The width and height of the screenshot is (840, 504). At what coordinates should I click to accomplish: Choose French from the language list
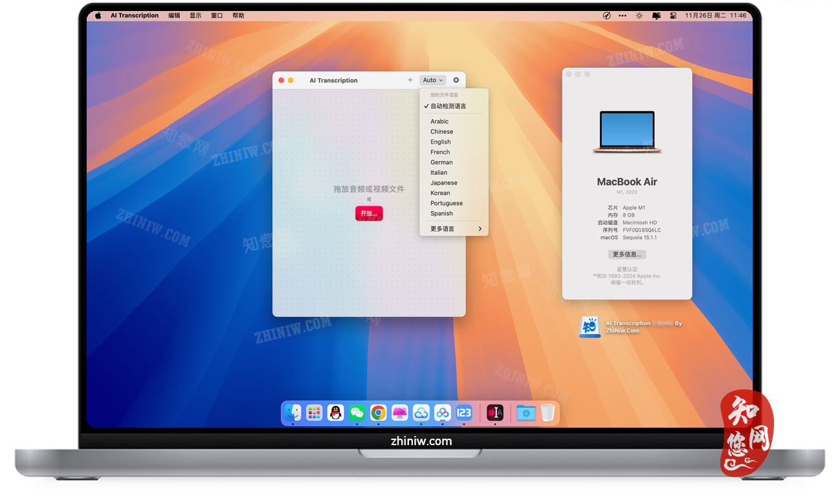pos(440,153)
